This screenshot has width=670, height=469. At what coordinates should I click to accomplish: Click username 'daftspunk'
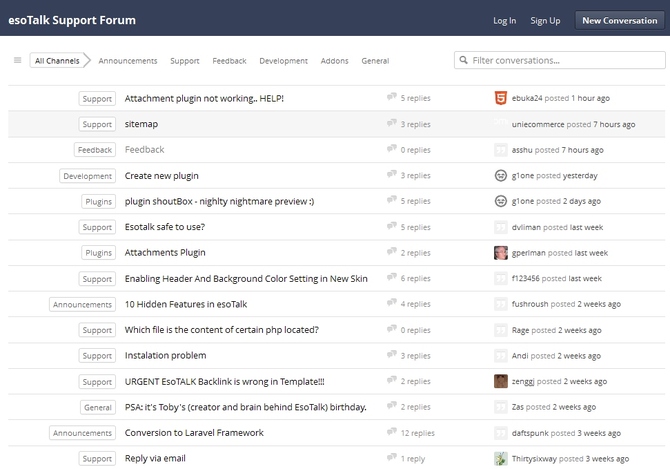click(x=530, y=433)
